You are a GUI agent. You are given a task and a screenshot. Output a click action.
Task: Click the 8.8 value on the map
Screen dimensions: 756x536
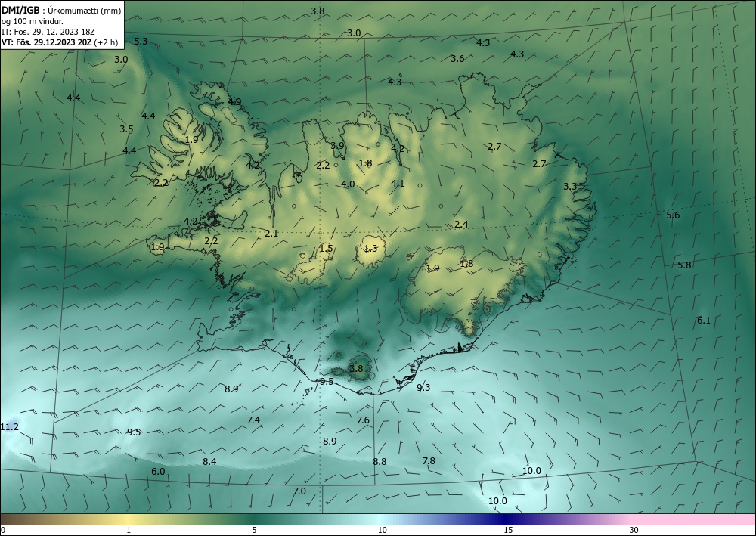click(x=380, y=462)
